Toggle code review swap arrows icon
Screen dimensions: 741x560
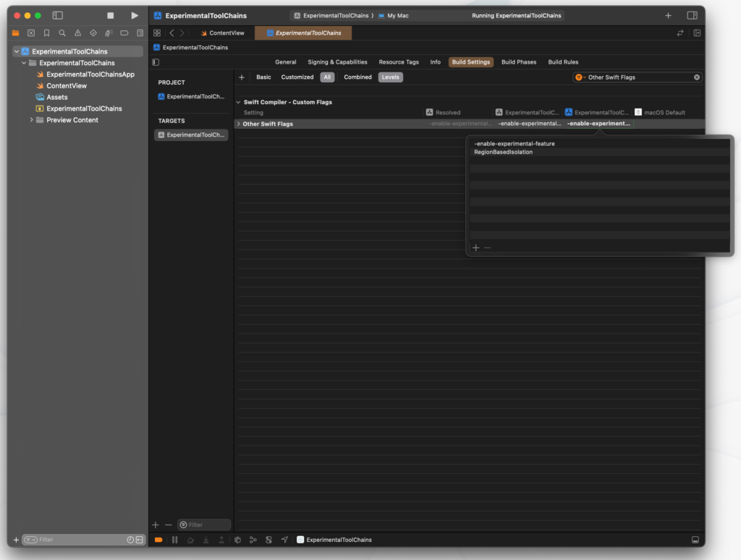(680, 33)
